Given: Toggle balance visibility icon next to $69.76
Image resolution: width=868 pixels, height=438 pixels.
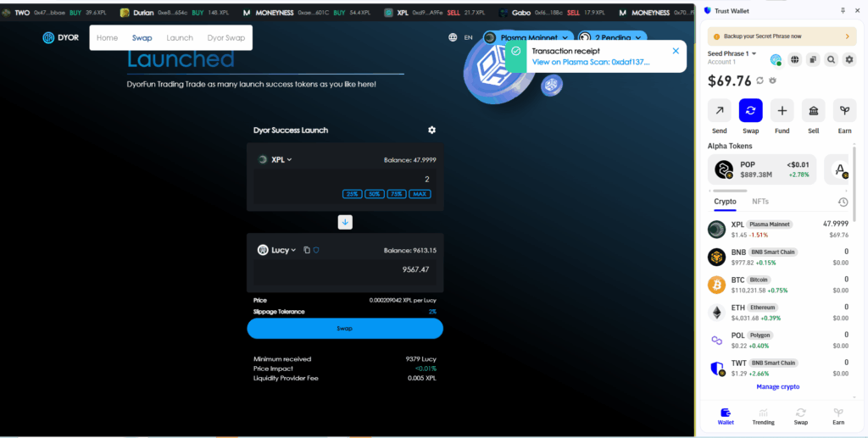Looking at the screenshot, I should (773, 80).
